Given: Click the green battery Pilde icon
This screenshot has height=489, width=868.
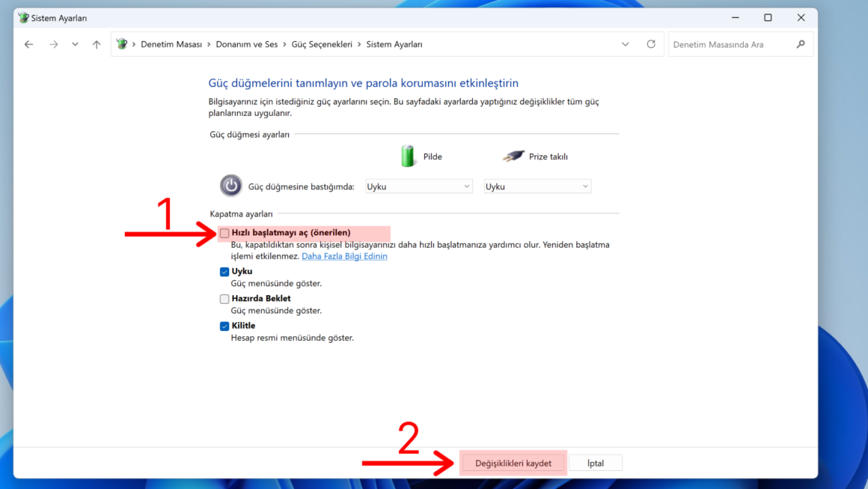Looking at the screenshot, I should click(408, 157).
